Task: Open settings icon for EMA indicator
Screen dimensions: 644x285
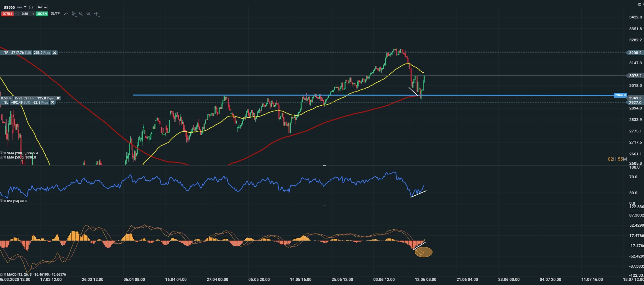Action: 1,157
